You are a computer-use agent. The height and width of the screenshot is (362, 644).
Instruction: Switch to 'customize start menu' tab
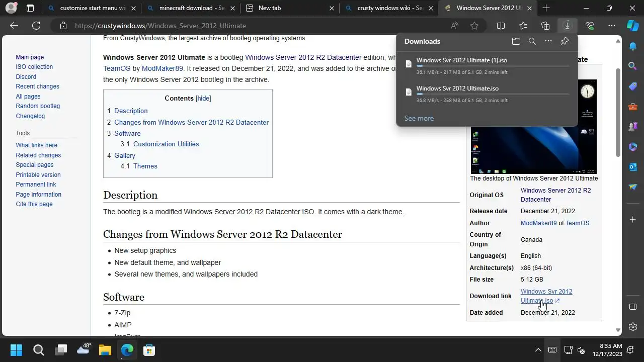(93, 8)
